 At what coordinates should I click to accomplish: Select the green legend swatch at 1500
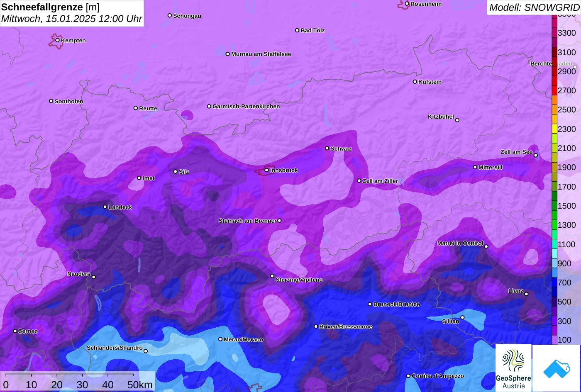[554, 206]
